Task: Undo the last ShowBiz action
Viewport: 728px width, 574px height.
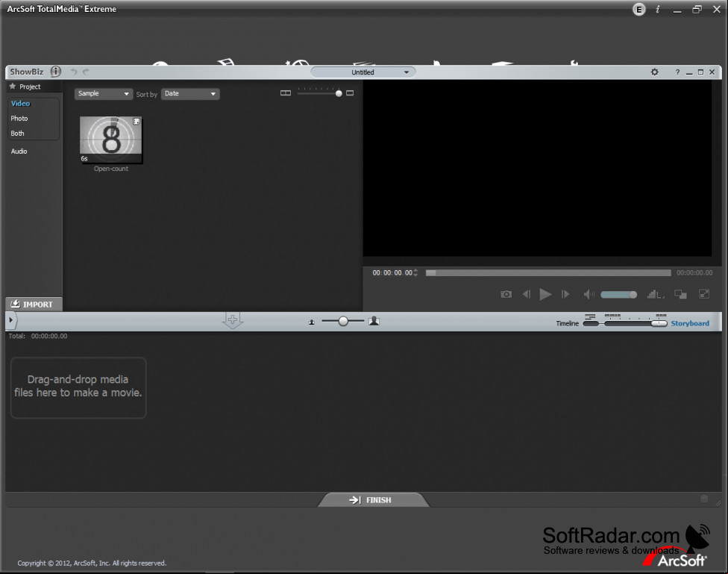Action: [73, 72]
